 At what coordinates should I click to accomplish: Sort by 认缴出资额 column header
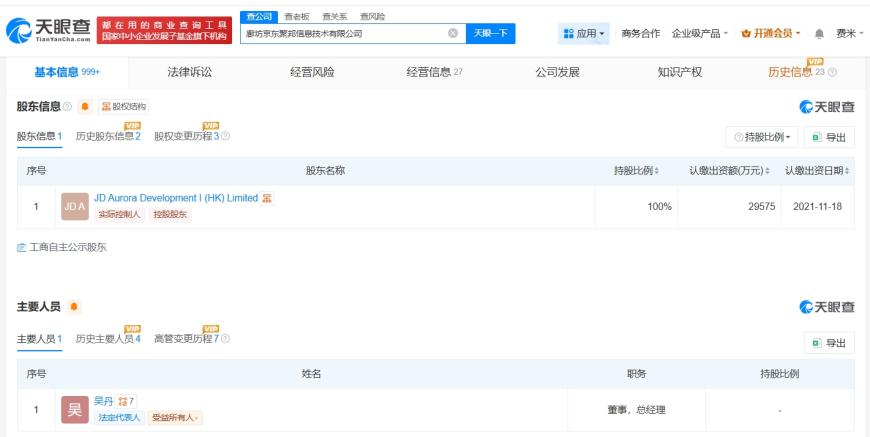[729, 171]
